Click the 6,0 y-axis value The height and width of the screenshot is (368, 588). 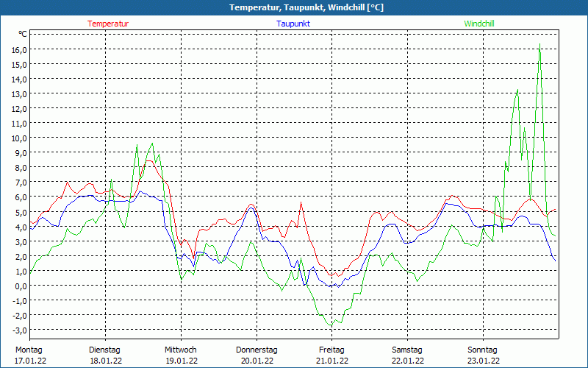pyautogui.click(x=21, y=197)
